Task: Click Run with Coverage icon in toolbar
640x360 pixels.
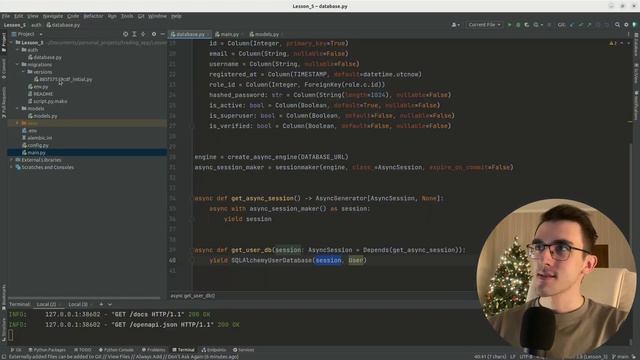Action: point(527,25)
